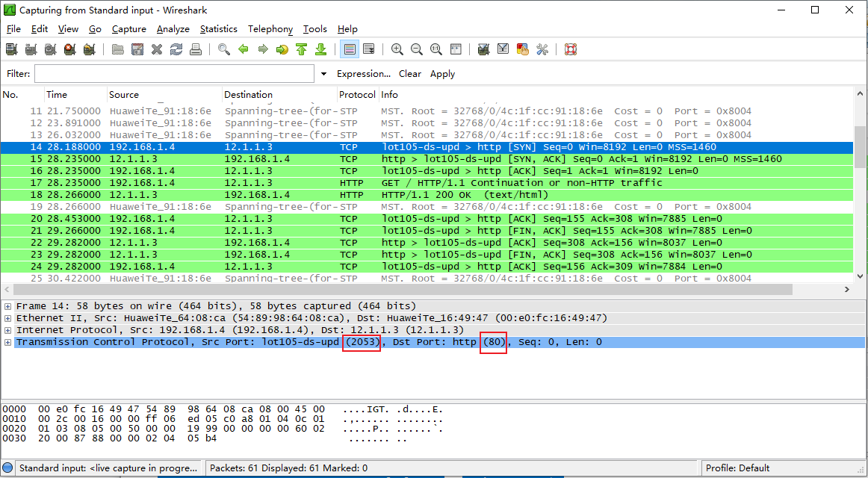Toggle auto scroll in live capture

click(369, 50)
